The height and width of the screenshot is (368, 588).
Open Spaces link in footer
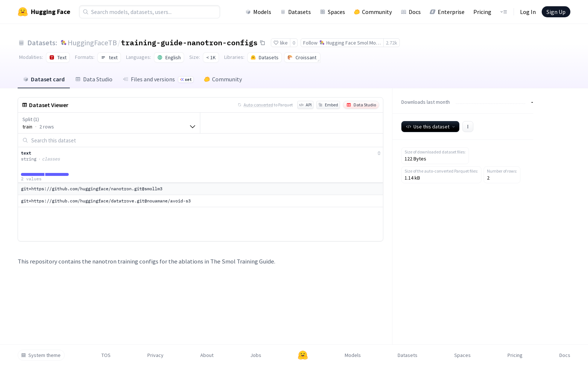tap(462, 355)
